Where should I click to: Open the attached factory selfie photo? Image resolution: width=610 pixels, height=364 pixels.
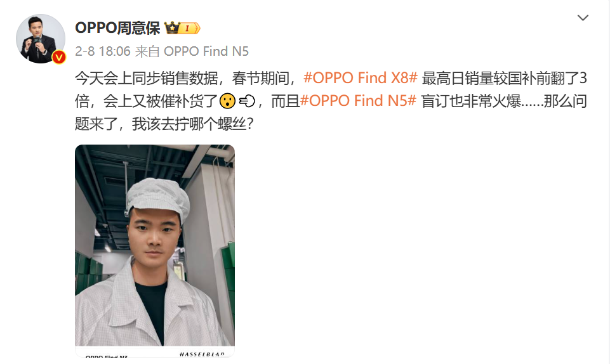point(155,250)
